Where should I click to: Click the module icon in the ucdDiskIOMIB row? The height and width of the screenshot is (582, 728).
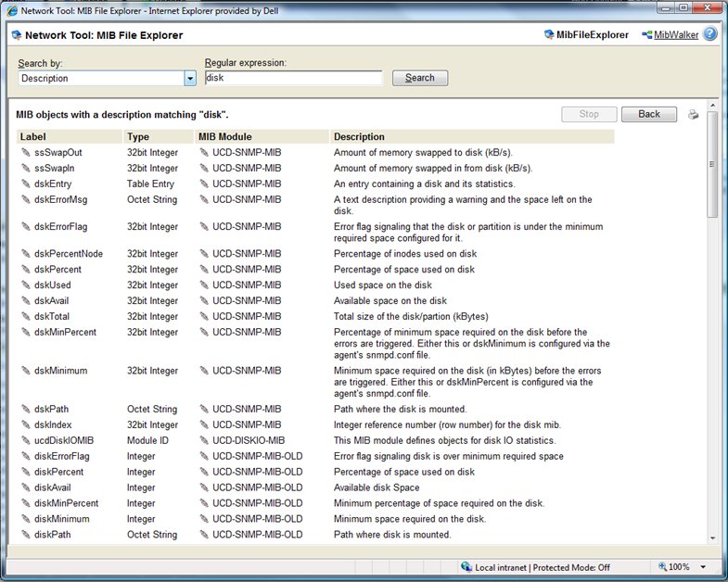[x=204, y=441]
